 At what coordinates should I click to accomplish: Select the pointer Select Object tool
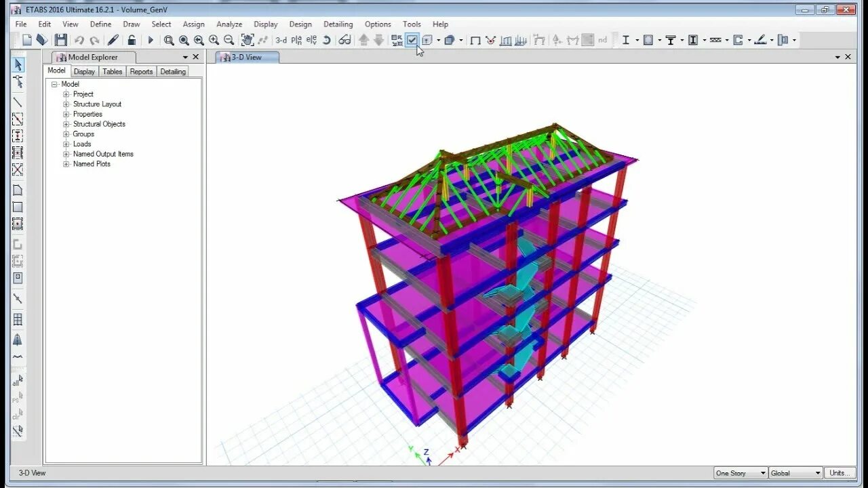(18, 65)
